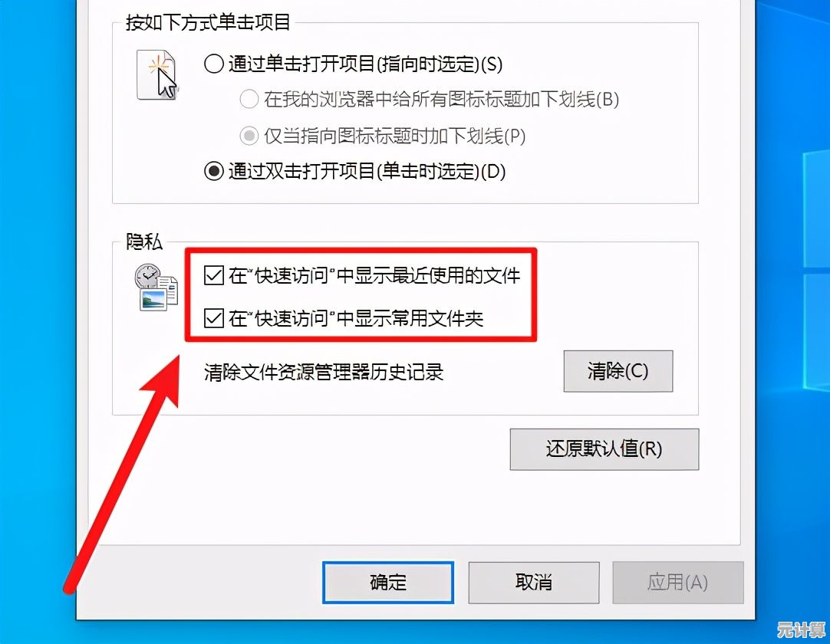Screen dimensions: 830x644
Task: Click the 应用(A) button
Action: point(677,583)
